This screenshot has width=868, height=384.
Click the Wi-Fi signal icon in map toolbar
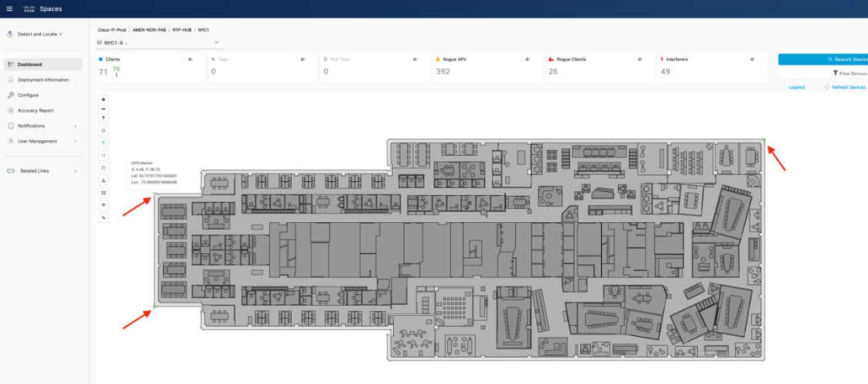(104, 205)
